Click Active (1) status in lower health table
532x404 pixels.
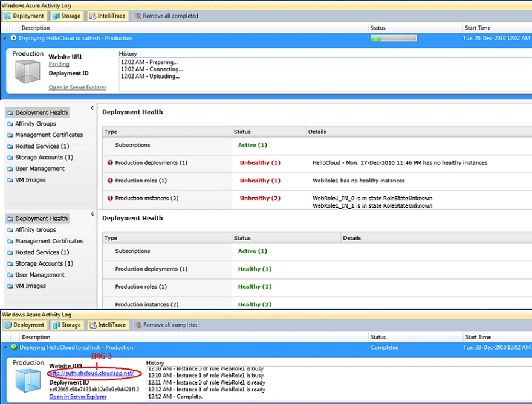point(253,251)
